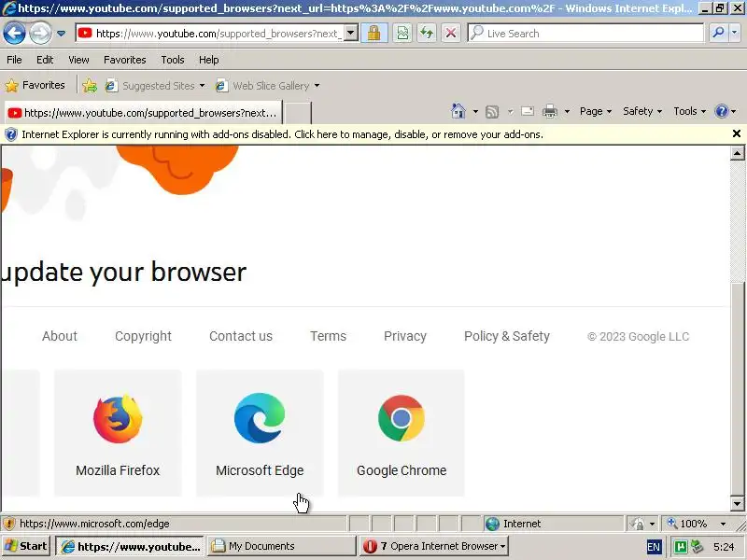
Task: Open the Tools command bar menu
Action: click(689, 111)
